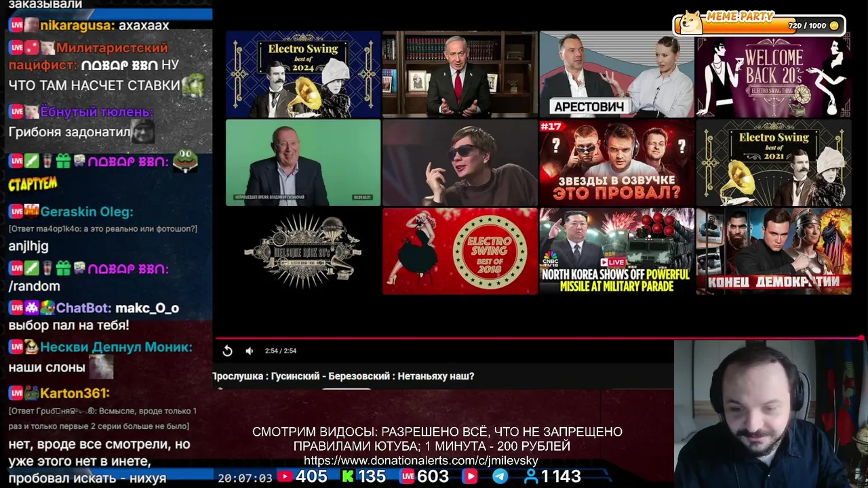Click the video title Прослушка : Гусинский - Березовский

click(x=343, y=376)
